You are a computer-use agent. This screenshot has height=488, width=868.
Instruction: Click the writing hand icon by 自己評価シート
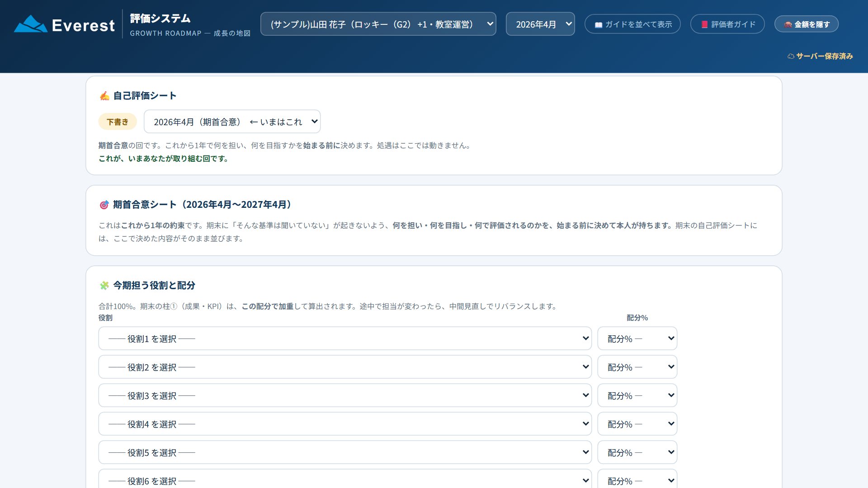pyautogui.click(x=104, y=96)
